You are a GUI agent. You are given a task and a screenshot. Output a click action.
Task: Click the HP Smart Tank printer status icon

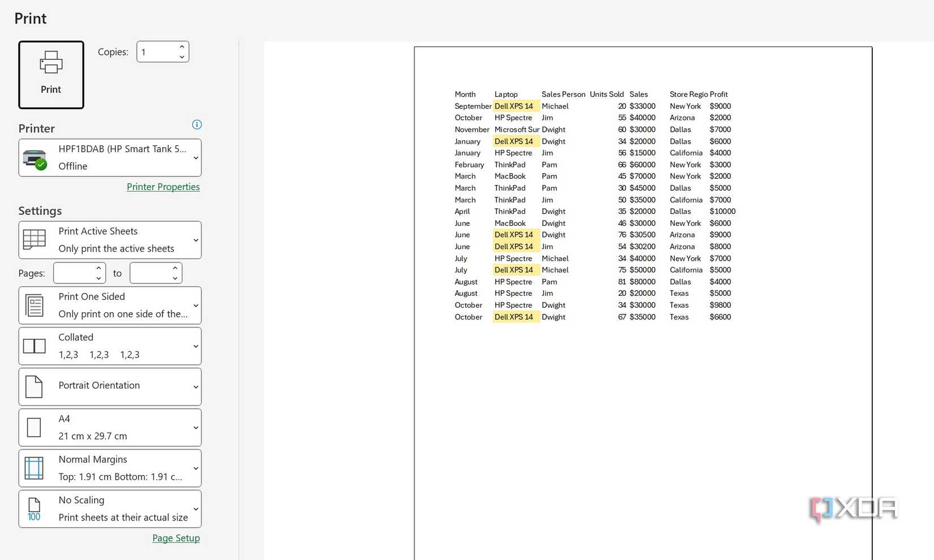click(x=35, y=160)
